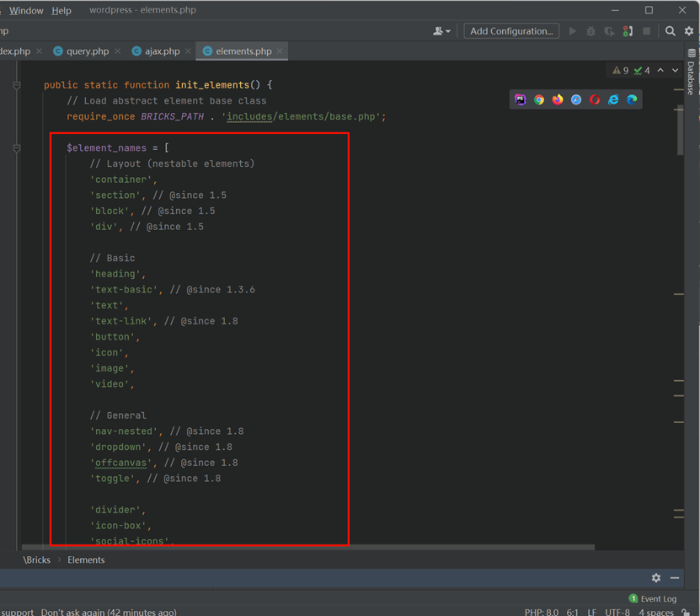Open the user account dropdown

[441, 31]
